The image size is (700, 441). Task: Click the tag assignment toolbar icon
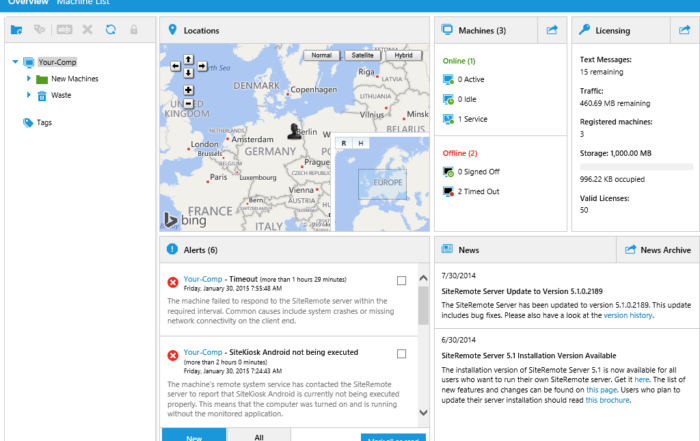[40, 29]
